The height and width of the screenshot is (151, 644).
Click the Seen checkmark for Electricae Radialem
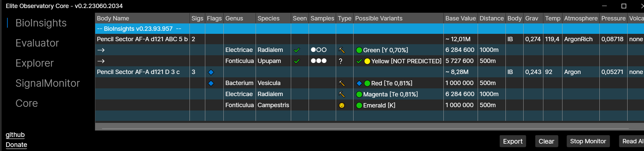click(x=297, y=50)
